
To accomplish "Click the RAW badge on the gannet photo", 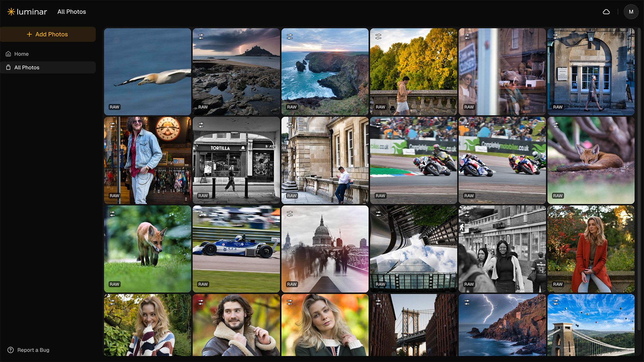I will point(114,107).
